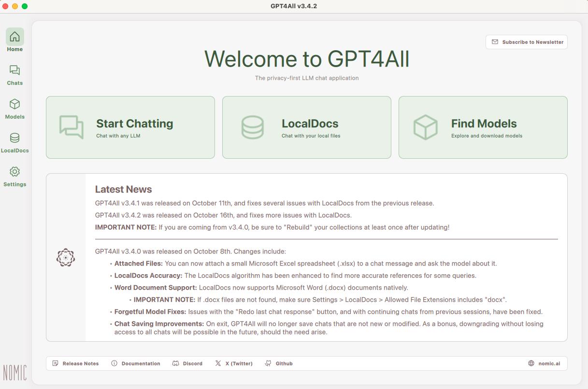Click the Models label in sidebar
The width and height of the screenshot is (588, 389).
14,117
